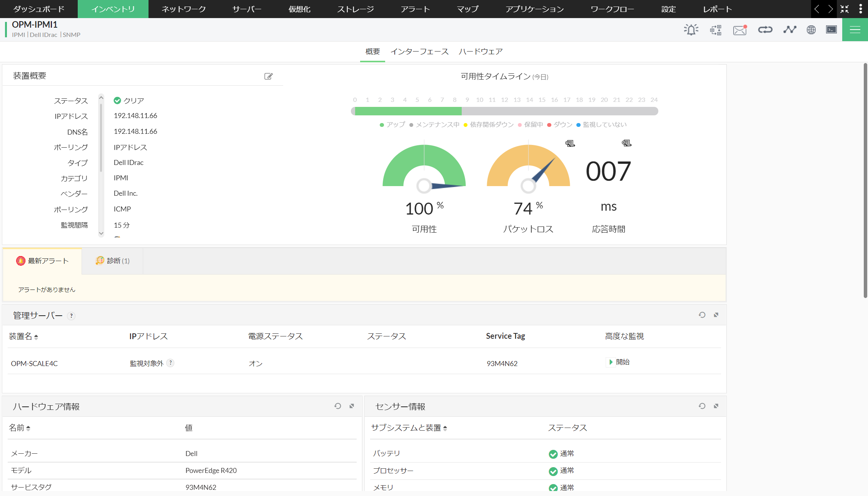Click the workflow/notification profile icon next to bell

[715, 30]
